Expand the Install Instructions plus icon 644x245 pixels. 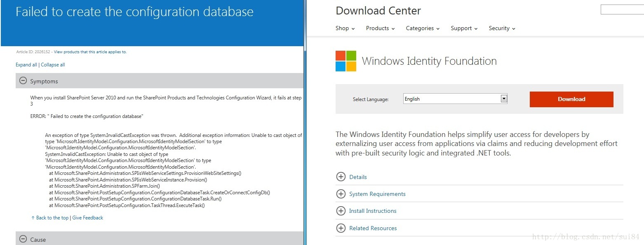pyautogui.click(x=341, y=211)
